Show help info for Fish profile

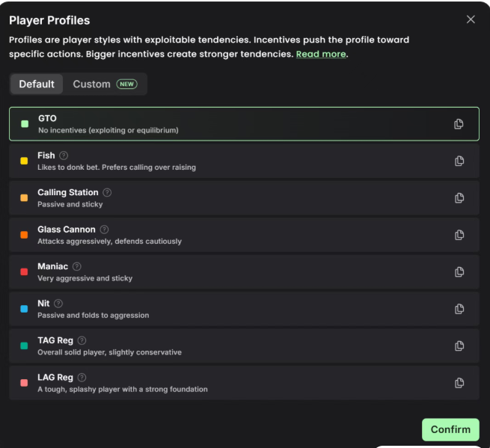click(x=64, y=156)
